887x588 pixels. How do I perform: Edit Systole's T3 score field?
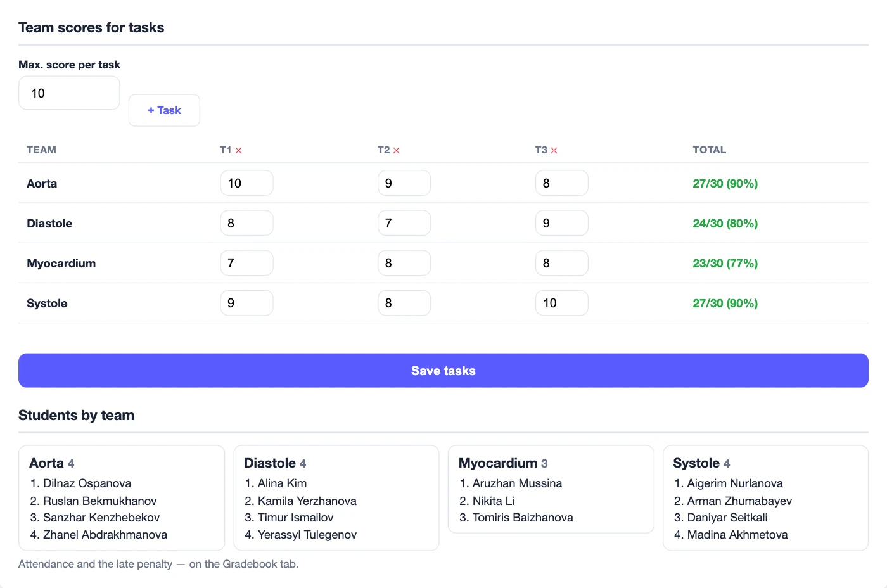pyautogui.click(x=562, y=303)
